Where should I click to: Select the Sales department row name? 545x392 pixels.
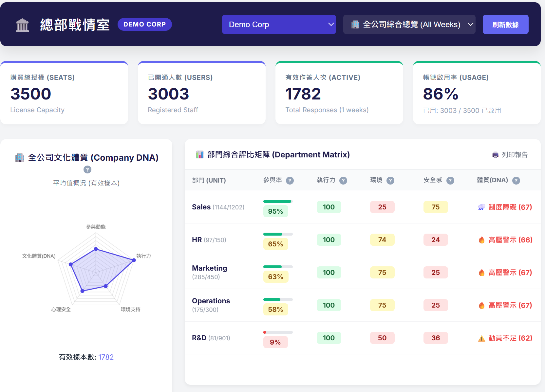[x=201, y=207]
